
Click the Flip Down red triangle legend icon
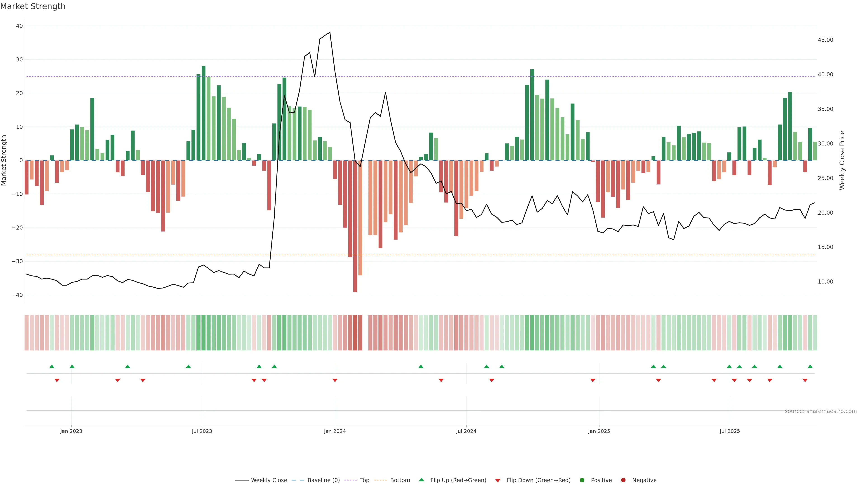tap(498, 480)
